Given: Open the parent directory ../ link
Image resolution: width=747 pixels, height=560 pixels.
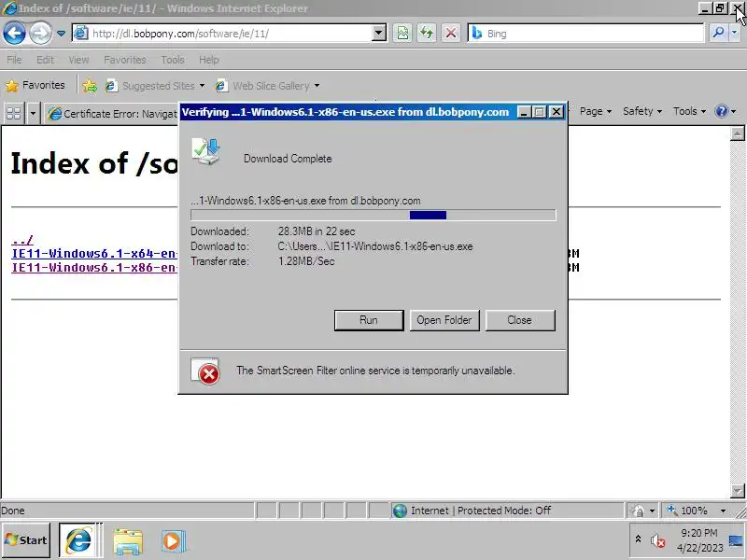Looking at the screenshot, I should (x=22, y=240).
